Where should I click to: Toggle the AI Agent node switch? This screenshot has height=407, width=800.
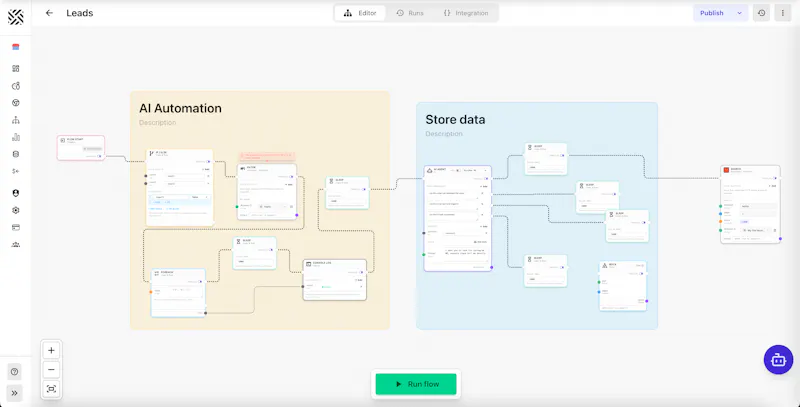(x=486, y=179)
